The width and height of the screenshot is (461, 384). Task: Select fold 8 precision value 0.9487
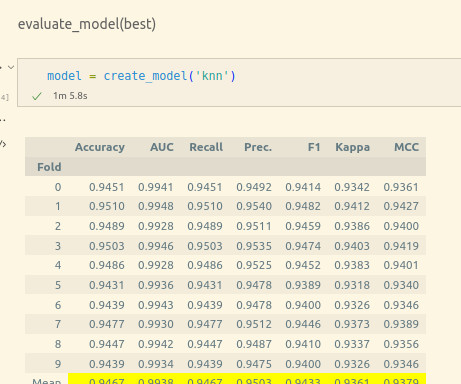(254, 344)
